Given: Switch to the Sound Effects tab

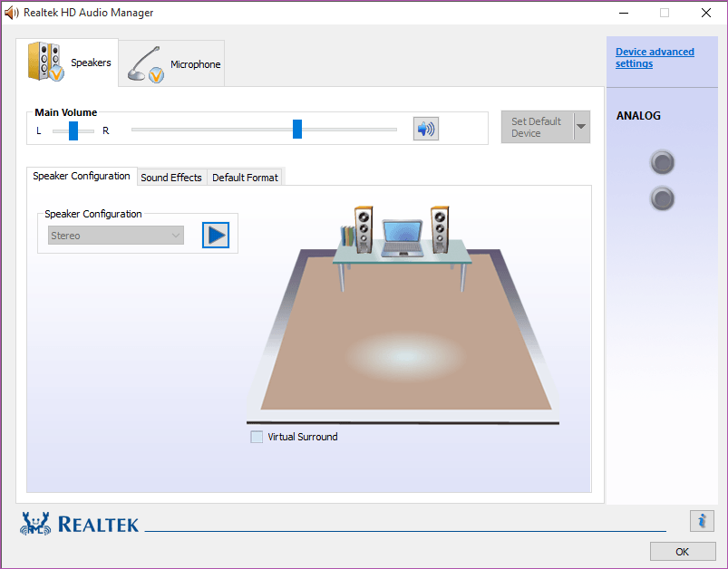Looking at the screenshot, I should click(x=171, y=177).
